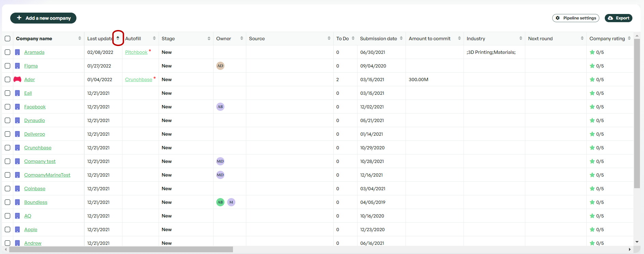Click the Ader red logo icon
The height and width of the screenshot is (254, 644).
pyautogui.click(x=17, y=79)
